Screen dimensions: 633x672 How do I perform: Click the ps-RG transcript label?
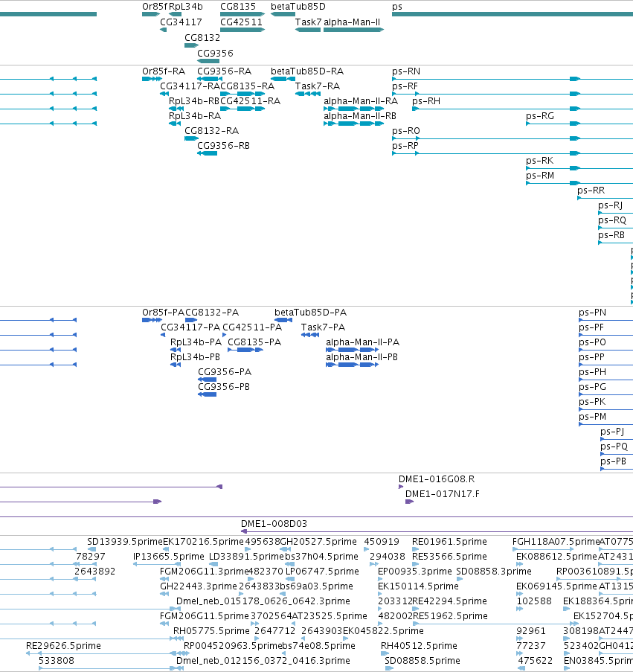click(540, 116)
